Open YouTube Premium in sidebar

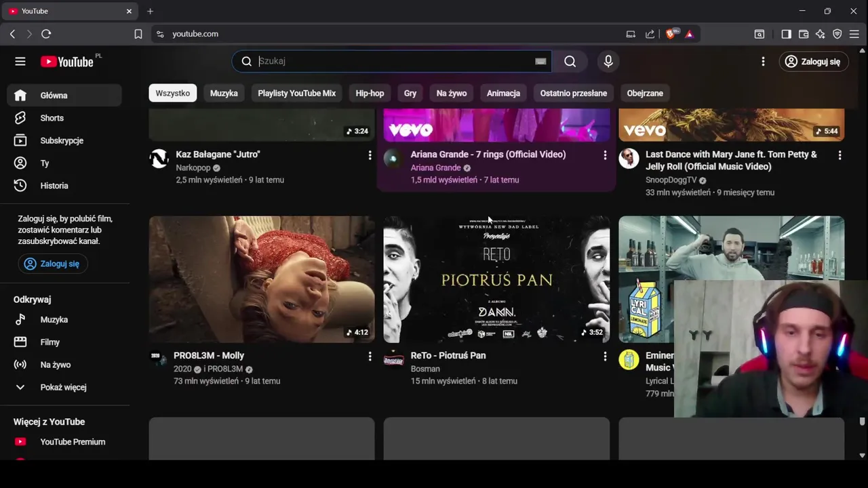click(x=64, y=442)
